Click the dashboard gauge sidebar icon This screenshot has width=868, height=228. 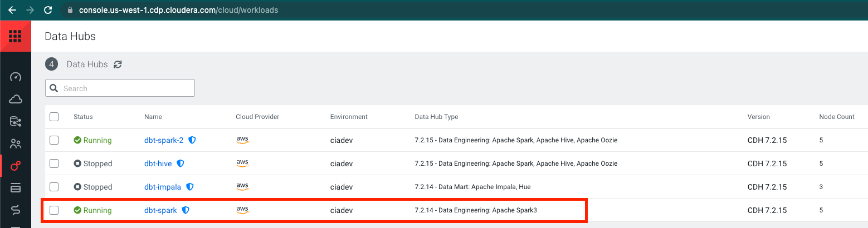16,77
